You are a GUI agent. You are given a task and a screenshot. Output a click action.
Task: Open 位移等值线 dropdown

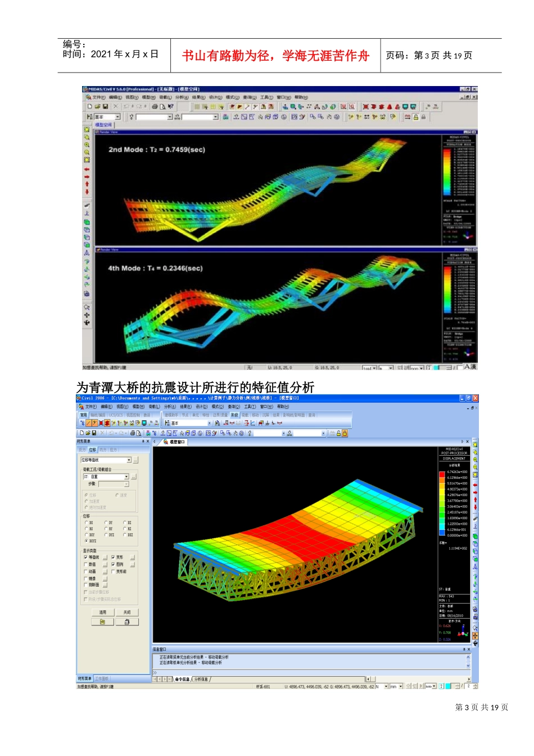click(129, 460)
